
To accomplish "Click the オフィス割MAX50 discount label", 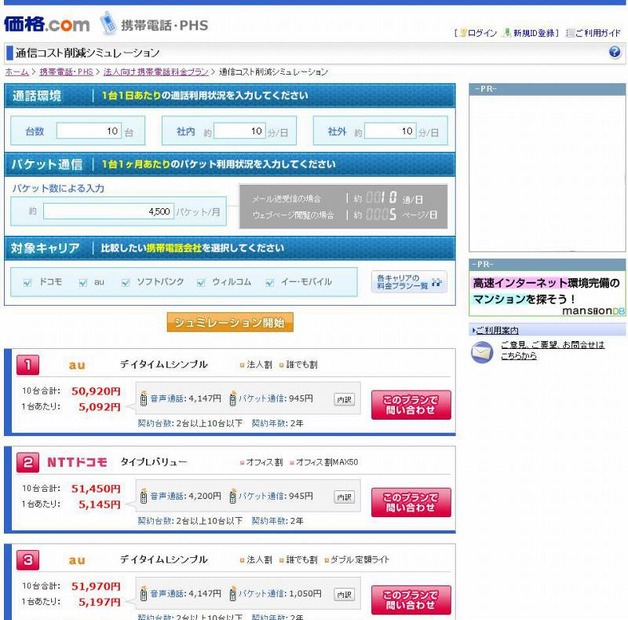I will (326, 462).
